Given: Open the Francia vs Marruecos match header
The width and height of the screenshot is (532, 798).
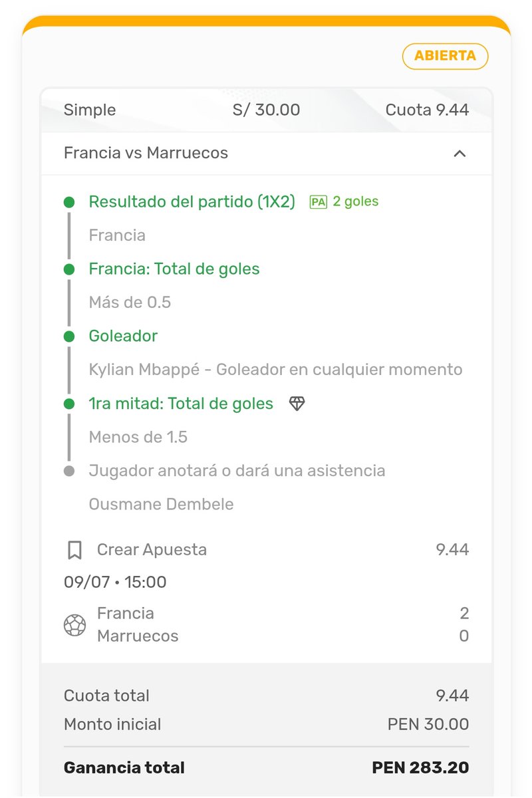Looking at the screenshot, I should [x=266, y=154].
